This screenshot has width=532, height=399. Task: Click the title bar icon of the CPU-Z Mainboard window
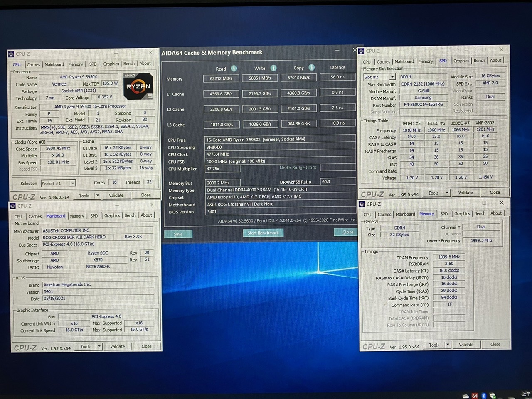13,206
